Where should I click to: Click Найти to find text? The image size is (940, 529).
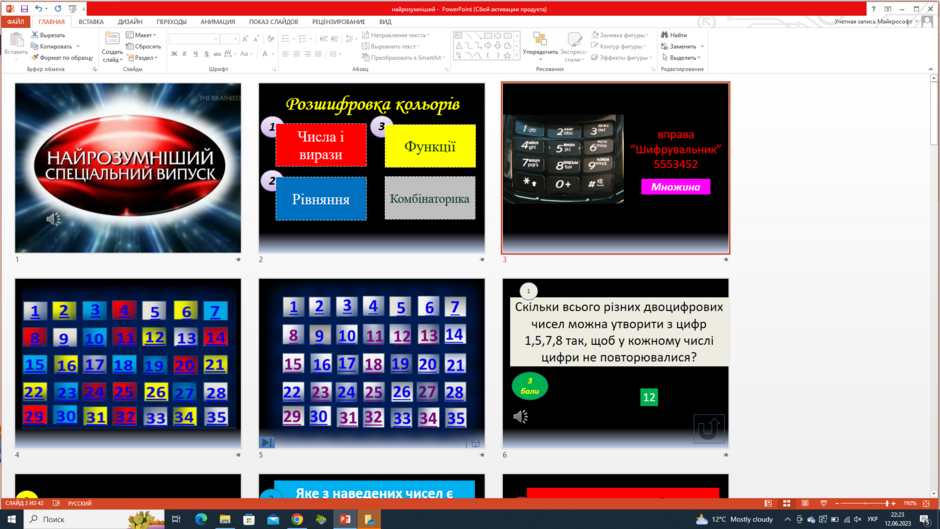(x=674, y=35)
